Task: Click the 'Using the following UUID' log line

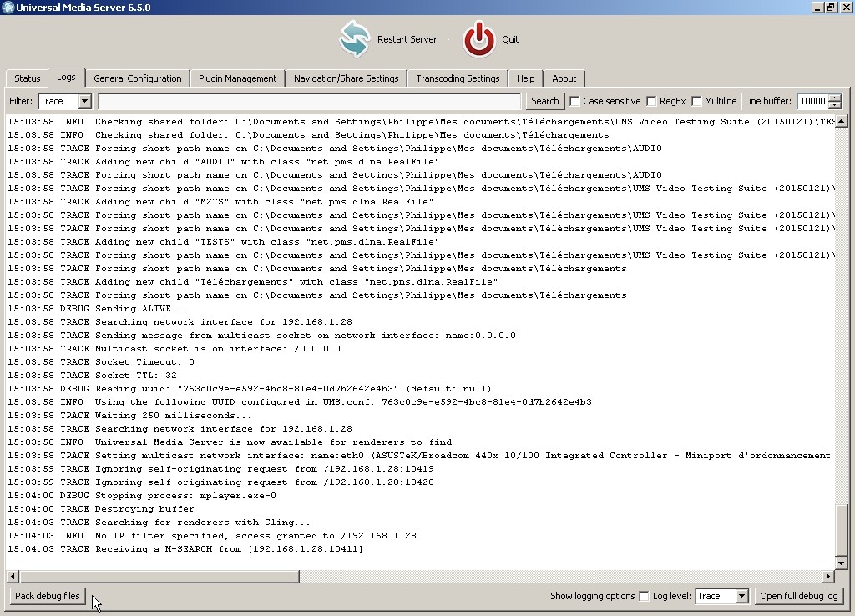Action: point(300,402)
